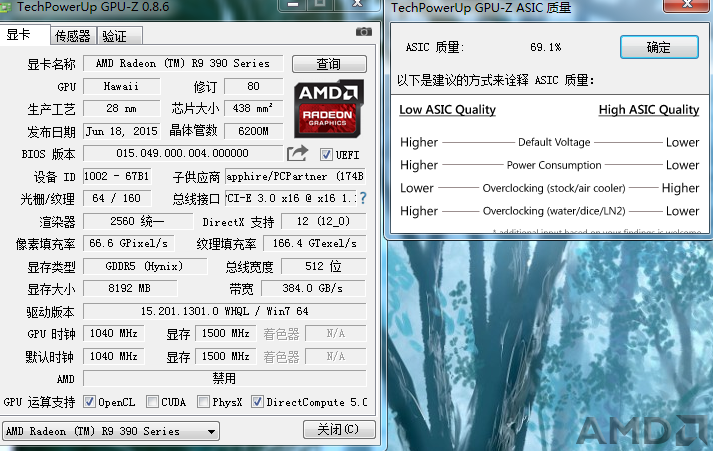713x451 pixels.
Task: Click the GPU 时钟 field 1040 MHz
Action: coord(114,334)
